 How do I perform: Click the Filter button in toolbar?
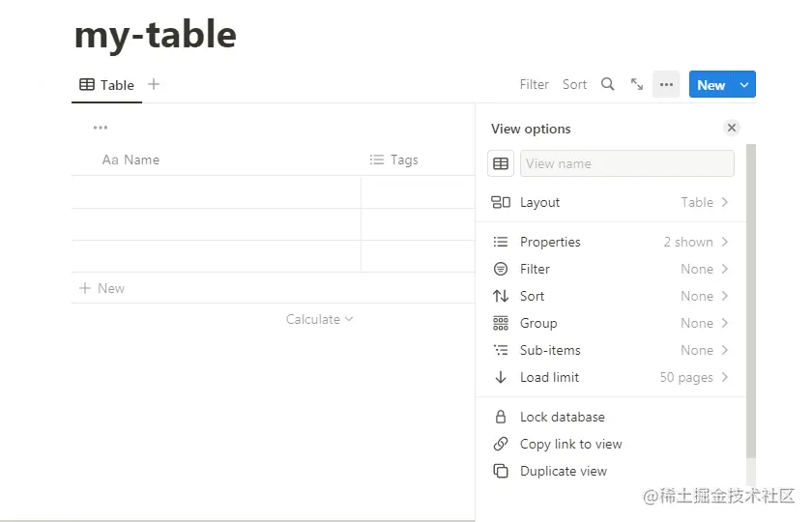[x=534, y=84]
